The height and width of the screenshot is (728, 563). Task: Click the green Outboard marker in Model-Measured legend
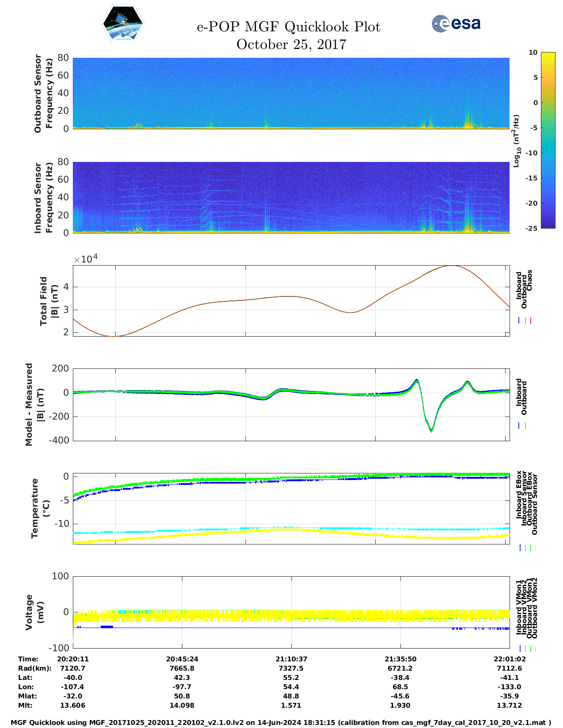coord(525,426)
